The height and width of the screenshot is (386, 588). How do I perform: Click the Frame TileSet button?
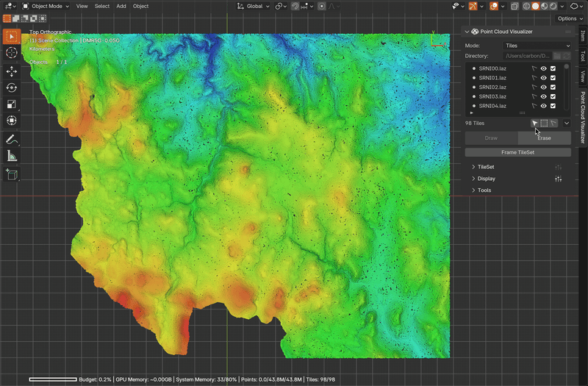pos(517,152)
